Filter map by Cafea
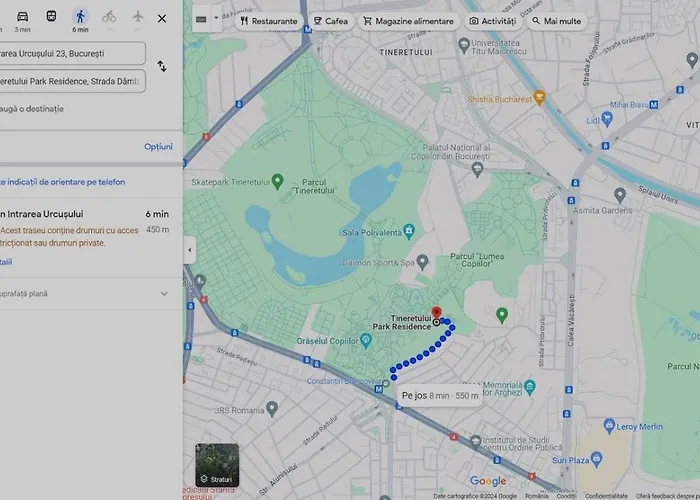This screenshot has height=500, width=700. click(330, 20)
